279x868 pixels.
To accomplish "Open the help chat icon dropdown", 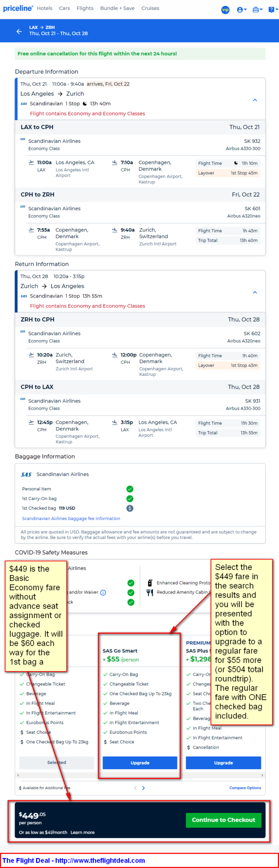I will [x=272, y=10].
